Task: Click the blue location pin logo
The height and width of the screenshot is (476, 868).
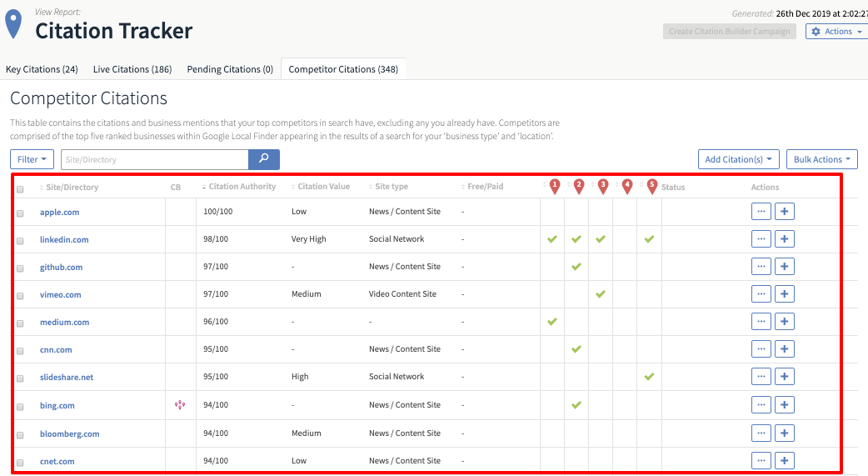Action: (13, 24)
